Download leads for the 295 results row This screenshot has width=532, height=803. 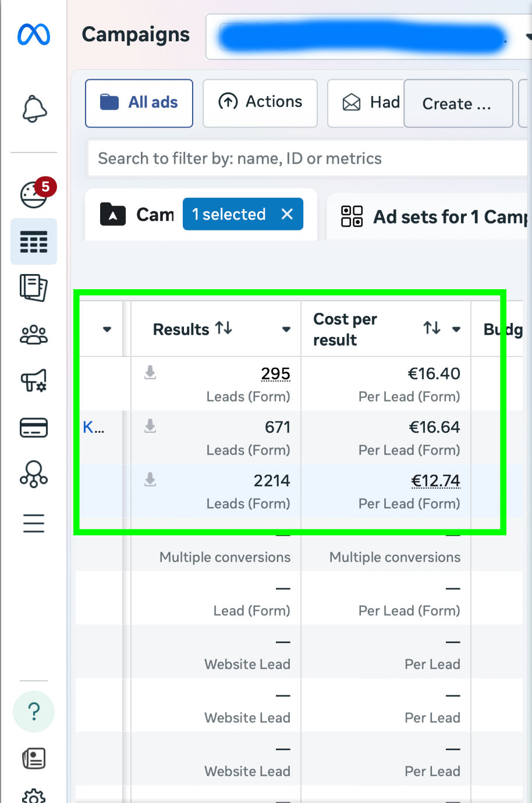(x=150, y=372)
